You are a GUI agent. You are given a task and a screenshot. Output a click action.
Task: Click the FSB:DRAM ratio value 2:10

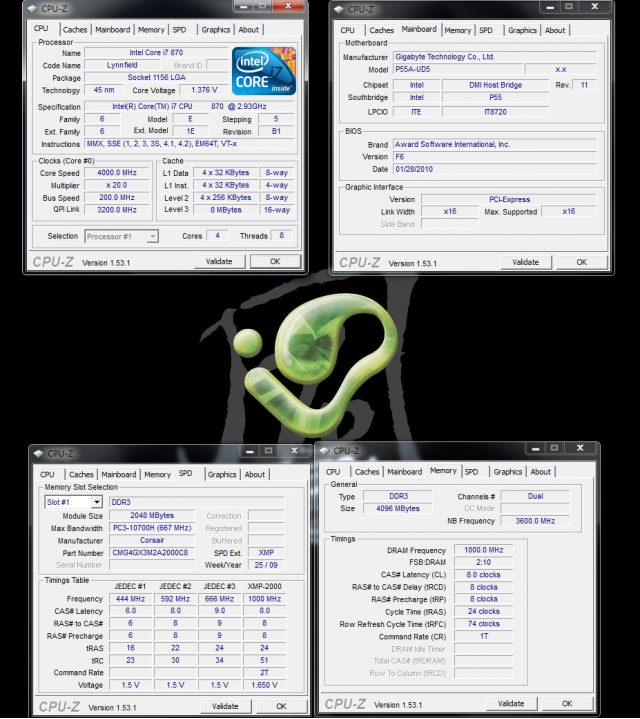click(484, 562)
